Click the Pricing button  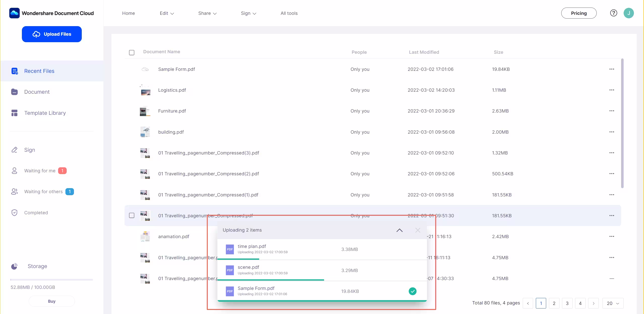[x=579, y=13]
